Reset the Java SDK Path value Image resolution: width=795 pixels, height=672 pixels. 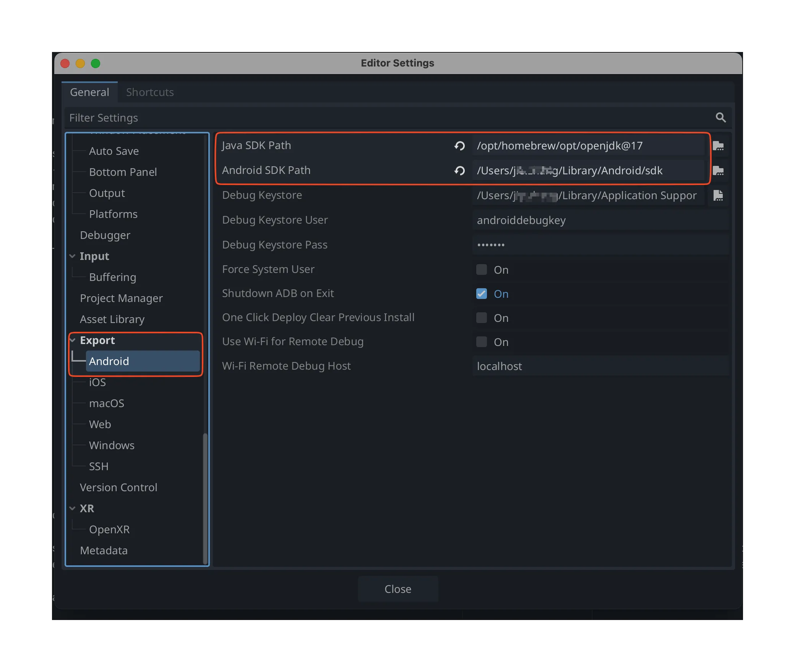point(459,146)
